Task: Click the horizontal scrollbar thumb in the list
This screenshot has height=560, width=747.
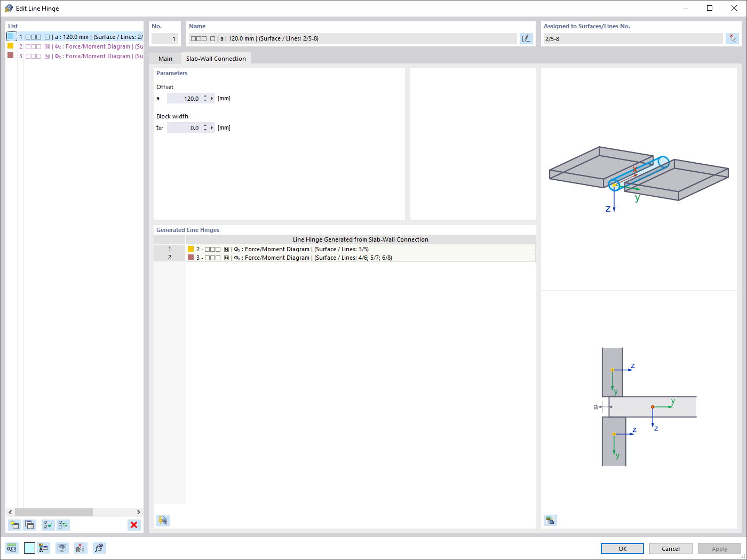Action: [54, 512]
